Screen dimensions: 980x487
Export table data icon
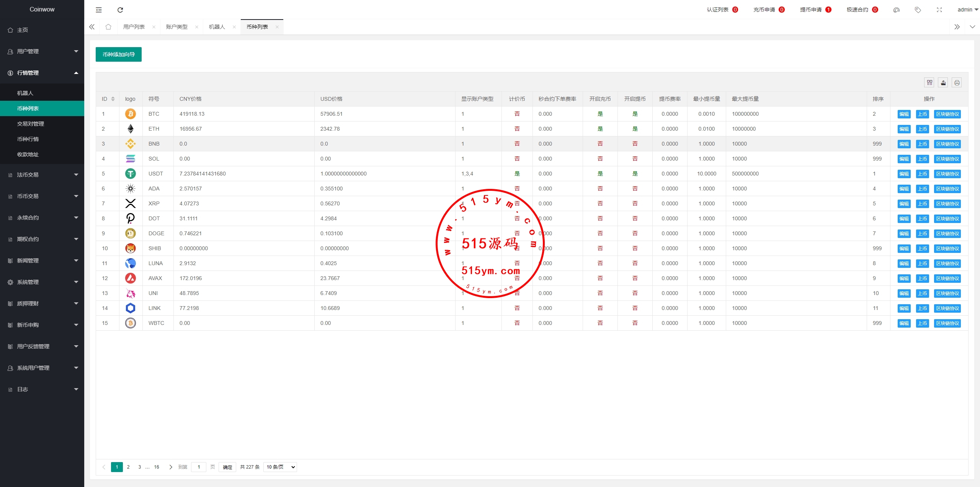click(943, 82)
